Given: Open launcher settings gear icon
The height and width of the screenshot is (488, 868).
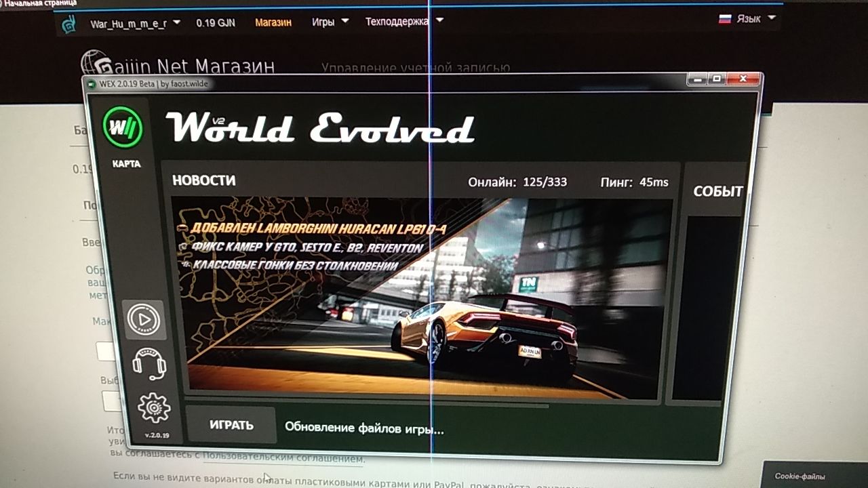Looking at the screenshot, I should point(154,408).
